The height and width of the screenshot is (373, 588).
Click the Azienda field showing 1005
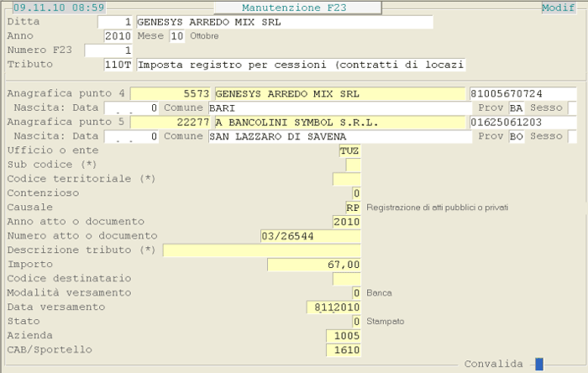(343, 336)
